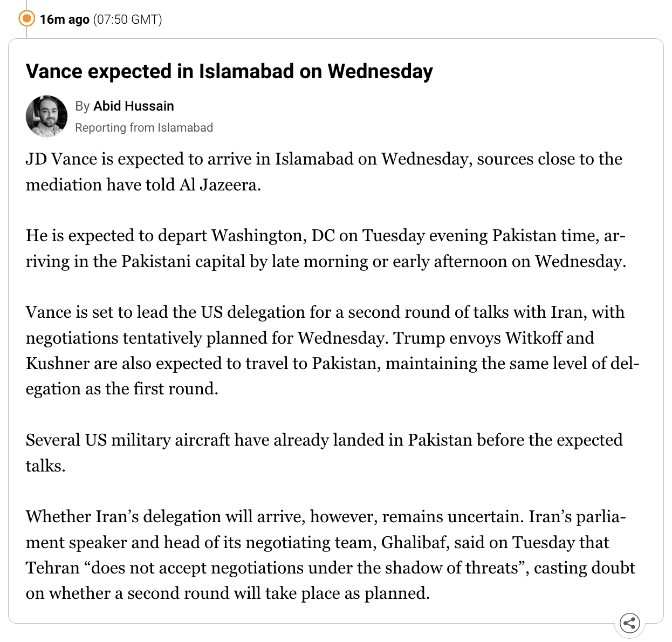Click the paragraph starting 'JD Vance is expected'
This screenshot has width=672, height=642.
324,172
